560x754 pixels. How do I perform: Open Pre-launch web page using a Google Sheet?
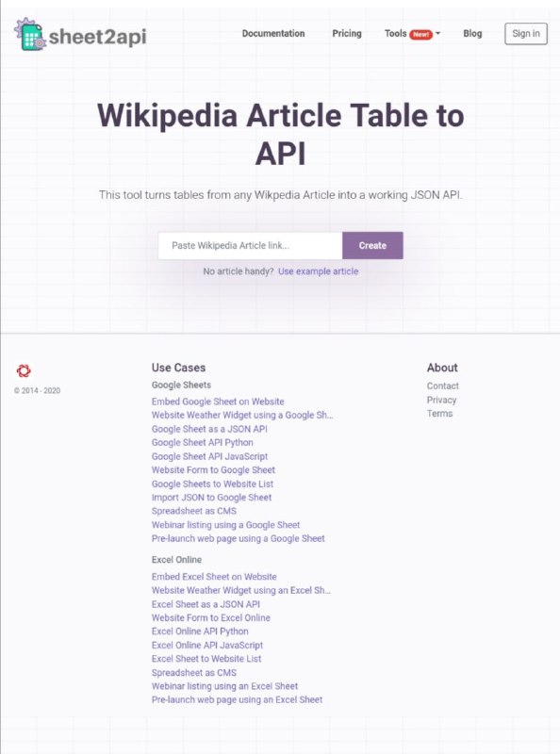coord(239,538)
